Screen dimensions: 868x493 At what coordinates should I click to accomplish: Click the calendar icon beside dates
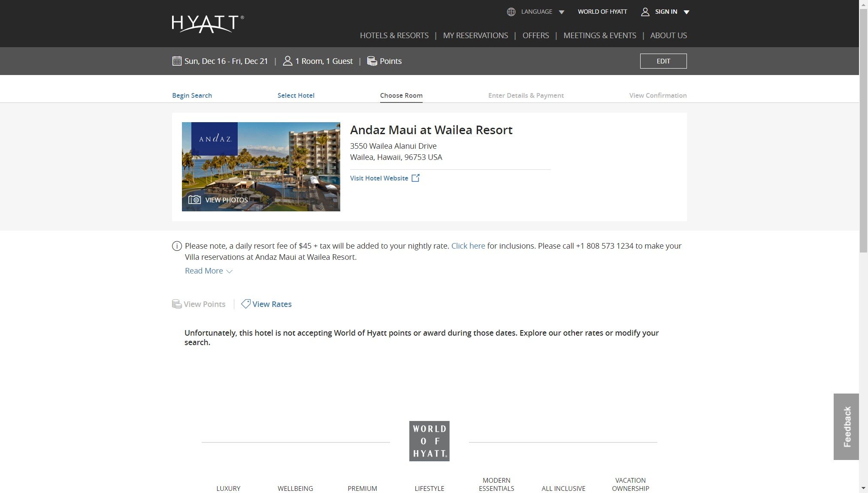pyautogui.click(x=177, y=61)
